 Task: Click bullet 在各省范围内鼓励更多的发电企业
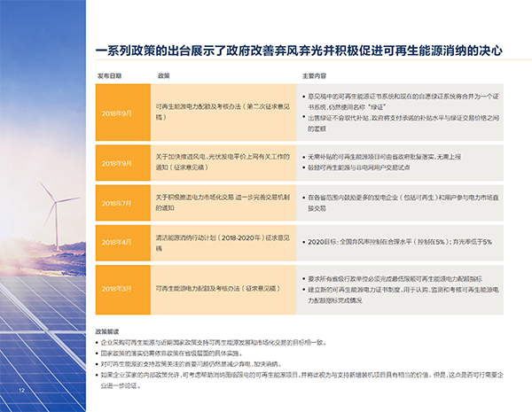401,203
